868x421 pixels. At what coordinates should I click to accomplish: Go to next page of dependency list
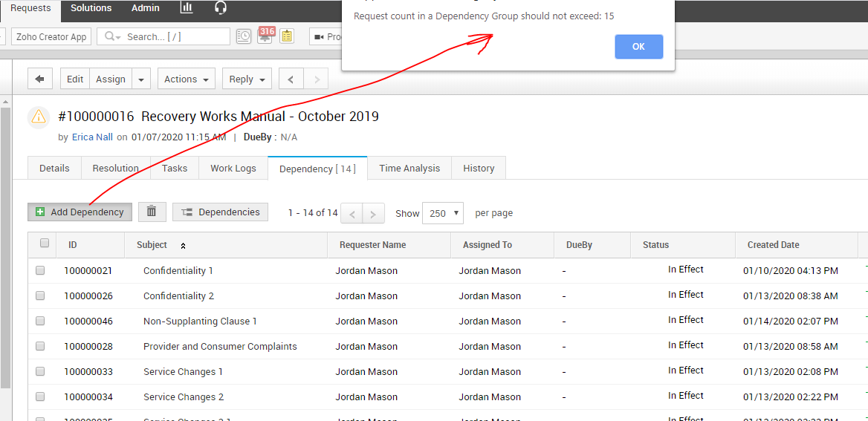374,214
